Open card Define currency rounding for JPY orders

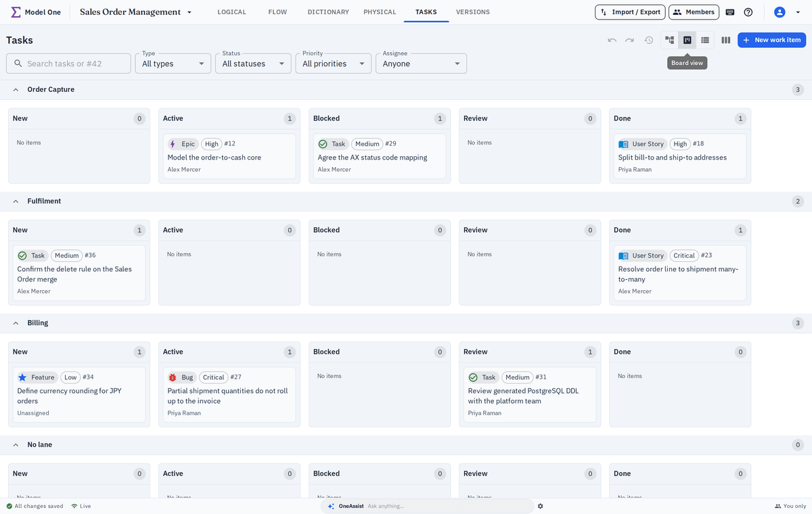coord(79,395)
